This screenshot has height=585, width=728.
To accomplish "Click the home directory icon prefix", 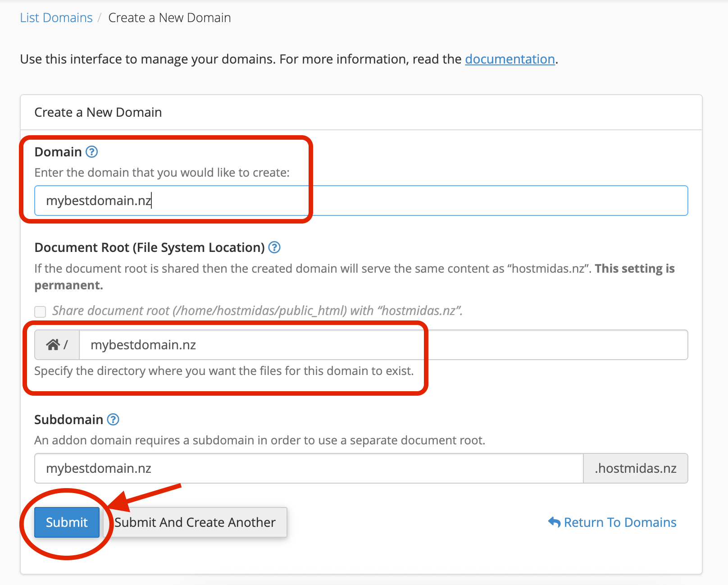I will (x=57, y=345).
